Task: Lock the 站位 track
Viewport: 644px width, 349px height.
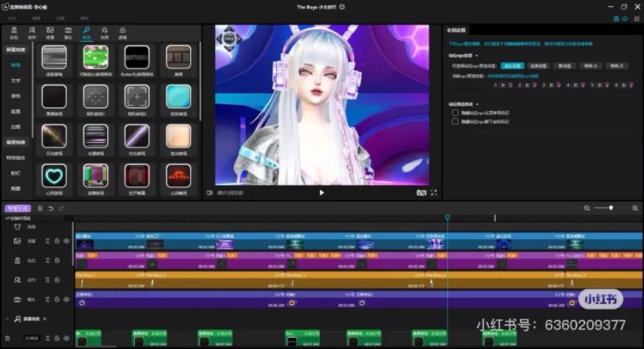Action: pos(57,261)
